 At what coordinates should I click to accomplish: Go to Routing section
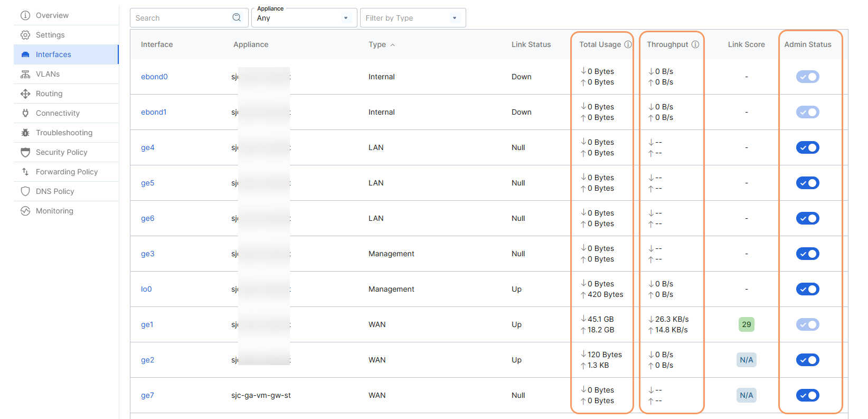point(66,94)
